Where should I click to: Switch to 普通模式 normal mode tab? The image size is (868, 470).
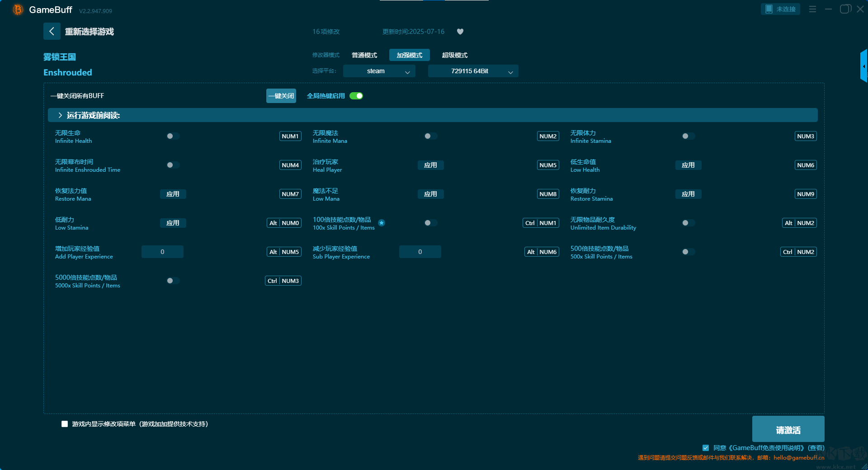tap(364, 55)
